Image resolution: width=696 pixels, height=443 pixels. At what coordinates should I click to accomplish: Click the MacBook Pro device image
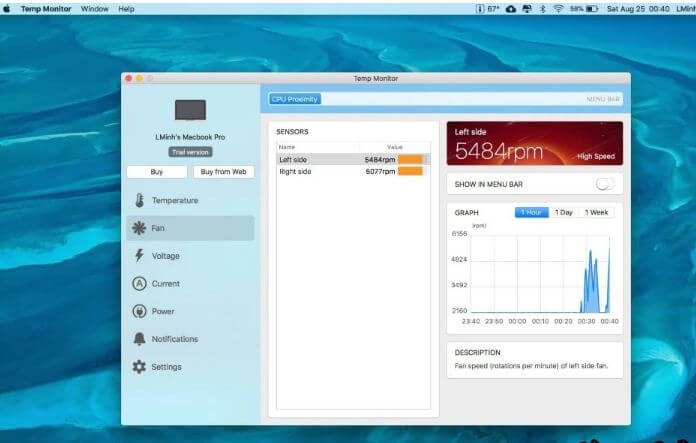(x=190, y=110)
